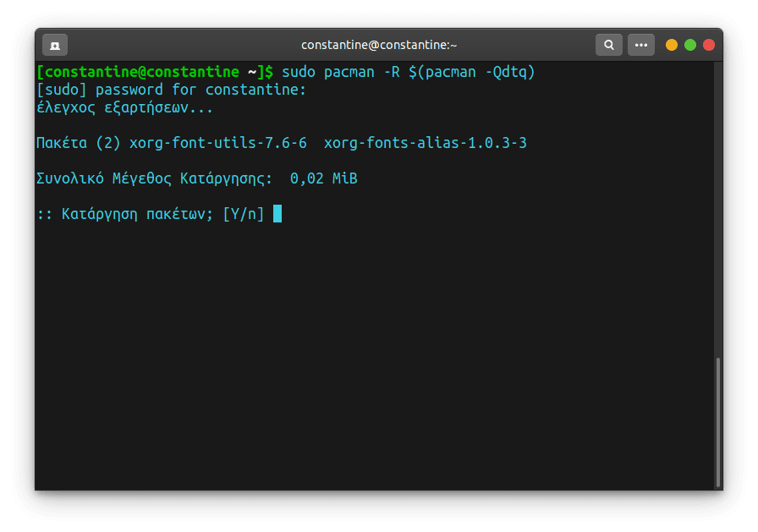Click the [sudo] password for constantine line

171,90
